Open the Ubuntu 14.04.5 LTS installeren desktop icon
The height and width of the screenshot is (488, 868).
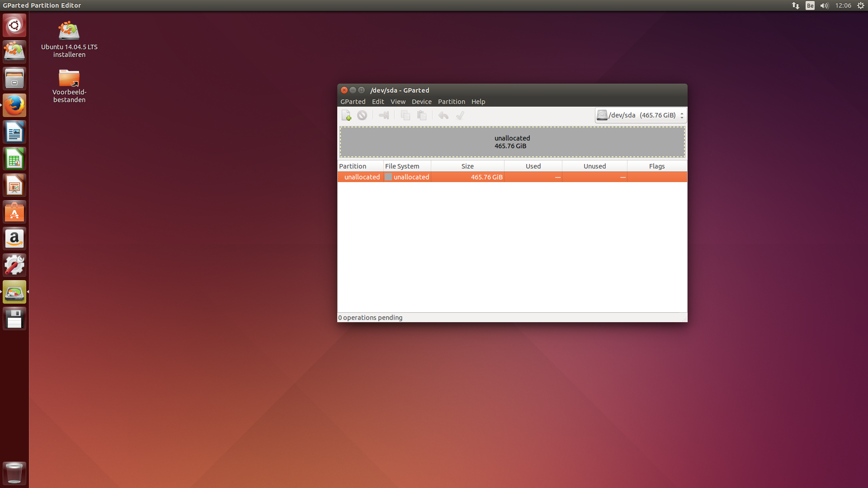69,39
